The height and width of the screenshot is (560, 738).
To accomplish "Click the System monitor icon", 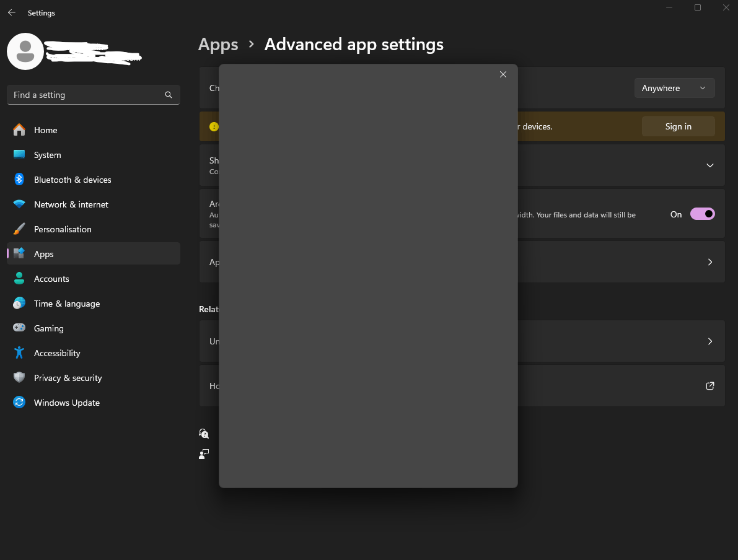I will (19, 154).
